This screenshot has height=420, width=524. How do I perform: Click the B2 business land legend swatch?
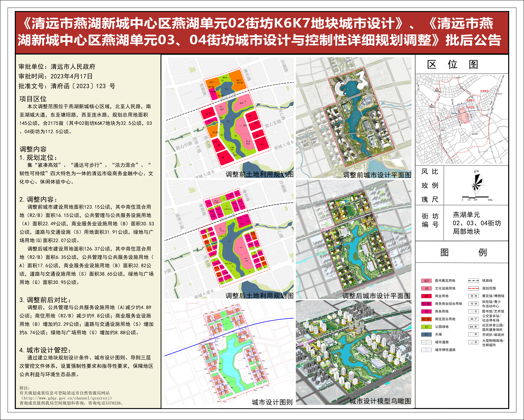tap(427, 311)
